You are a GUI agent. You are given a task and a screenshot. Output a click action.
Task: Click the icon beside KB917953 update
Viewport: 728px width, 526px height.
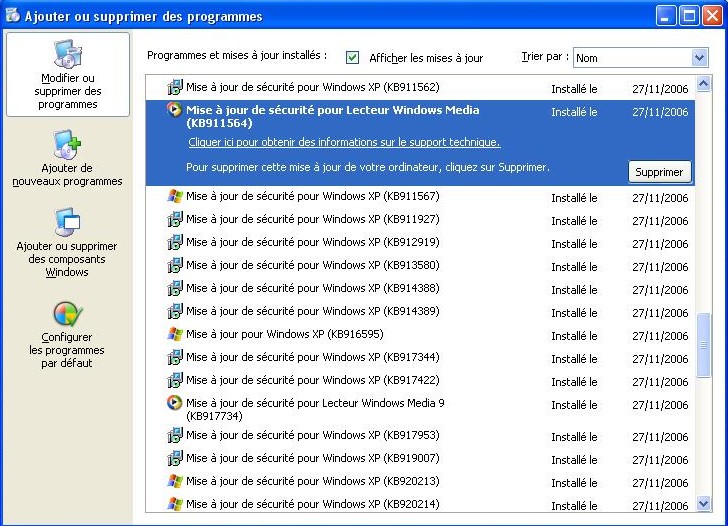coord(175,435)
